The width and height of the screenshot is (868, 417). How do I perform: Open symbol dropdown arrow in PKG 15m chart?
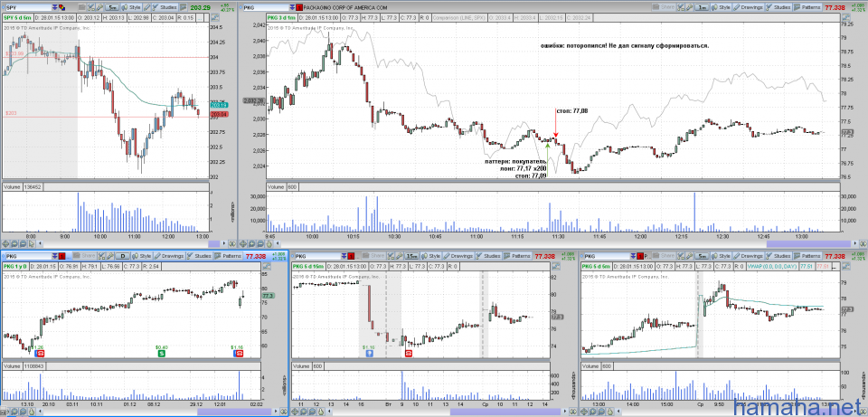pyautogui.click(x=344, y=256)
